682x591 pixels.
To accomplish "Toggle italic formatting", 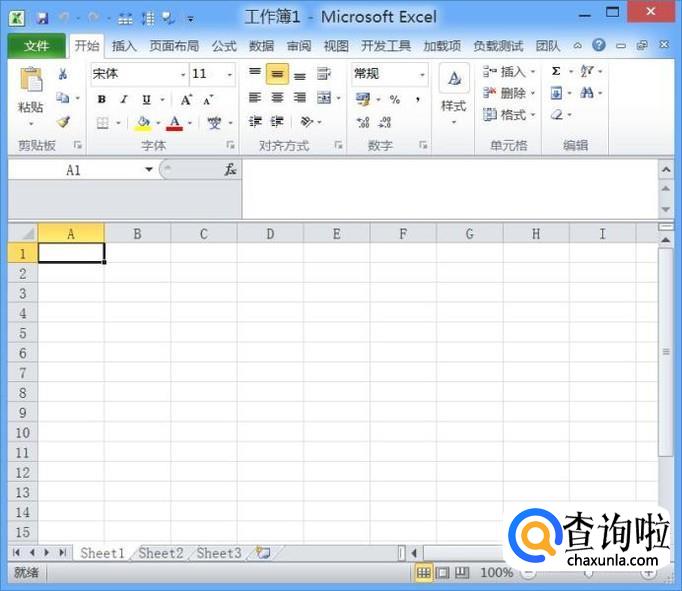I will (x=124, y=100).
